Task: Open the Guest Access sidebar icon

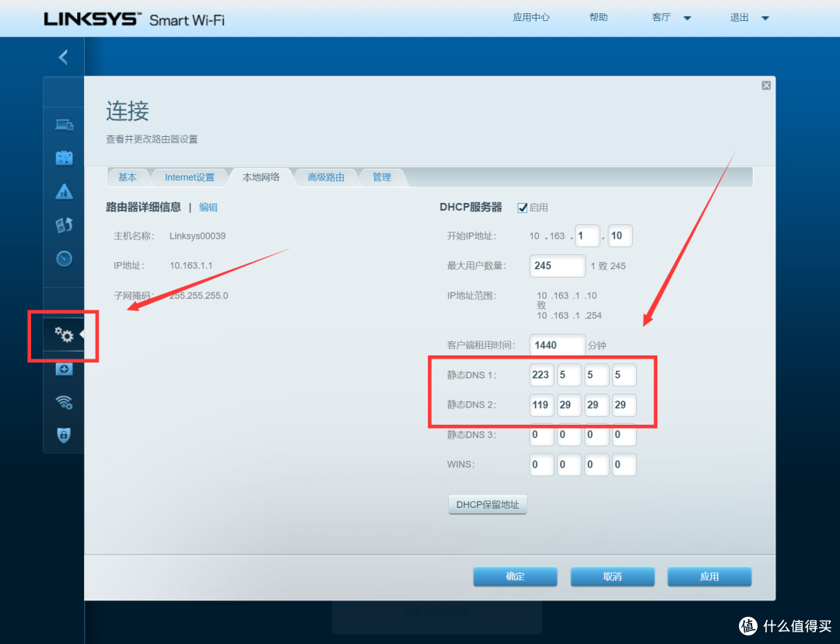Action: point(64,158)
